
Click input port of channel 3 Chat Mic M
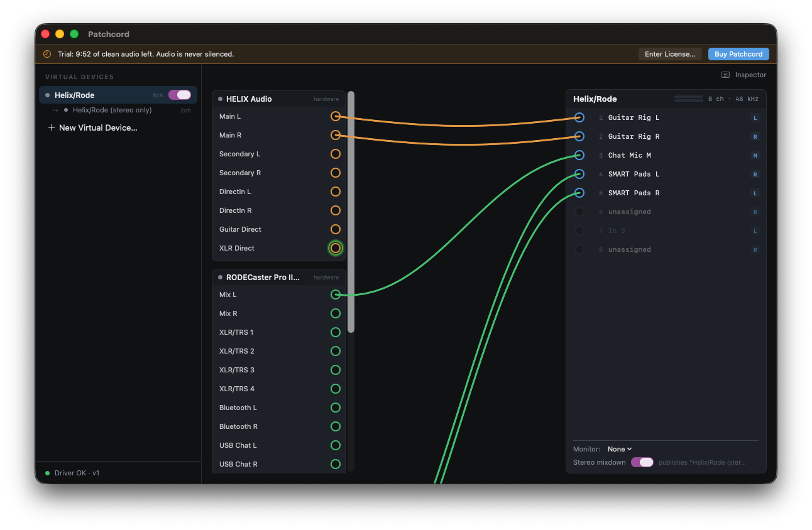[x=579, y=155]
